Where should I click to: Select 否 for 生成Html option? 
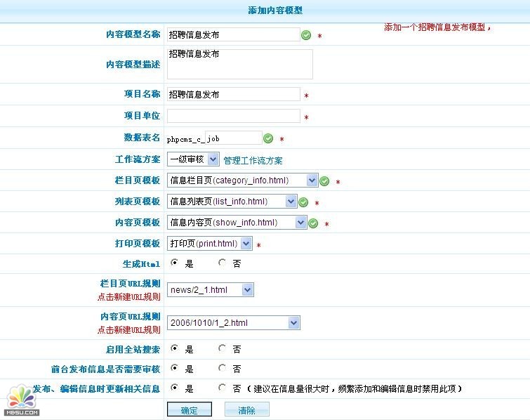pos(223,263)
